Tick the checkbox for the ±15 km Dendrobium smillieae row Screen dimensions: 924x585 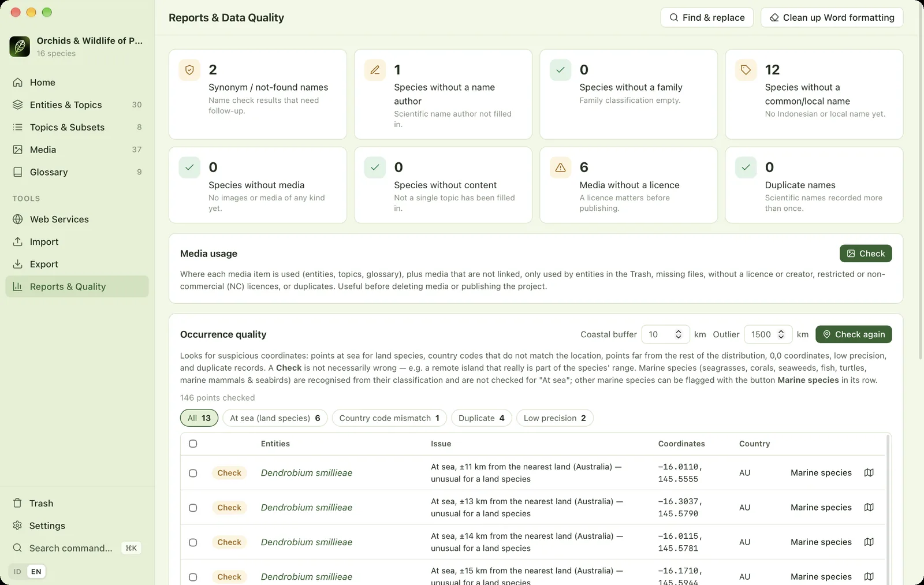pyautogui.click(x=193, y=577)
